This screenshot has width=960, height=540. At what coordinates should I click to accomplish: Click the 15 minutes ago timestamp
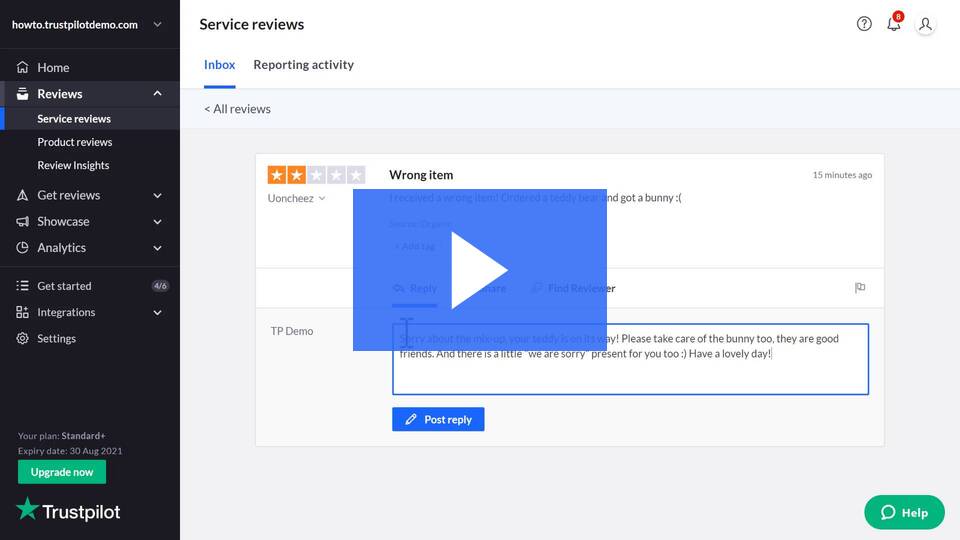[842, 175]
